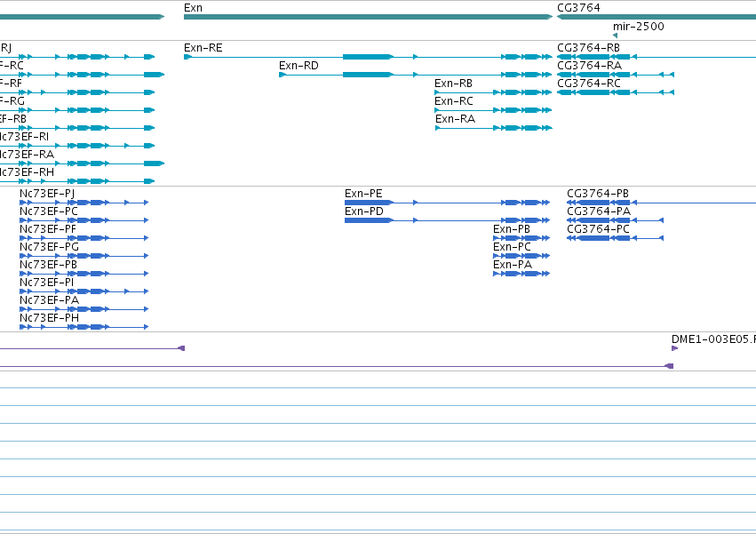Click the mir-2500 label

pyautogui.click(x=639, y=27)
